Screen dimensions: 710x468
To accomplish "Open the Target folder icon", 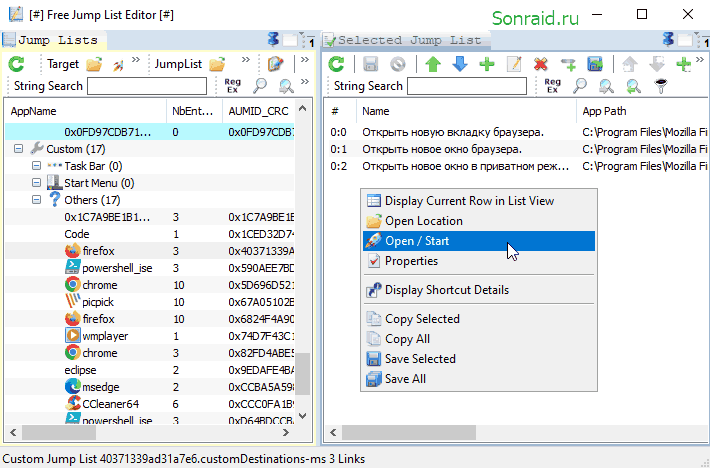I will [94, 64].
